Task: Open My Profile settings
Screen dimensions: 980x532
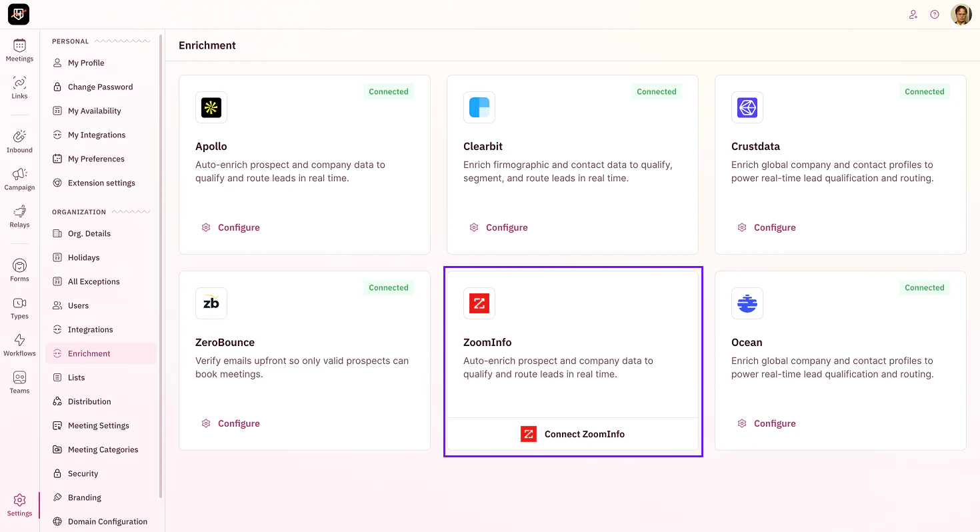Action: pyautogui.click(x=101, y=63)
